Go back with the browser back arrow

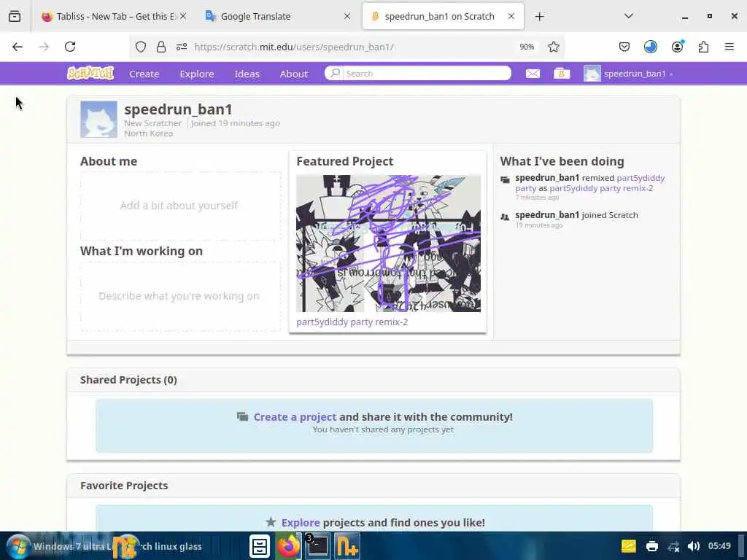coord(18,47)
